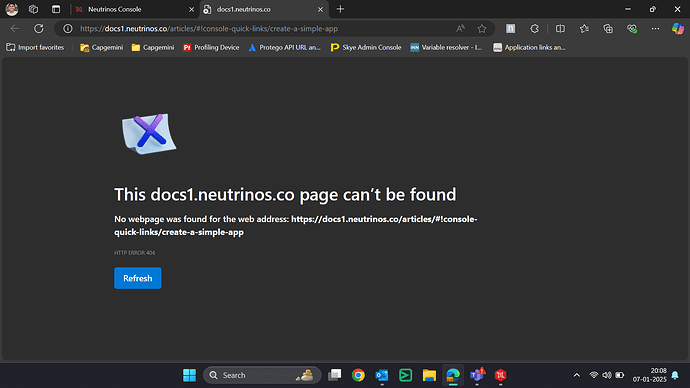690x388 pixels.
Task: Open the battery icon in the tray
Action: point(620,375)
